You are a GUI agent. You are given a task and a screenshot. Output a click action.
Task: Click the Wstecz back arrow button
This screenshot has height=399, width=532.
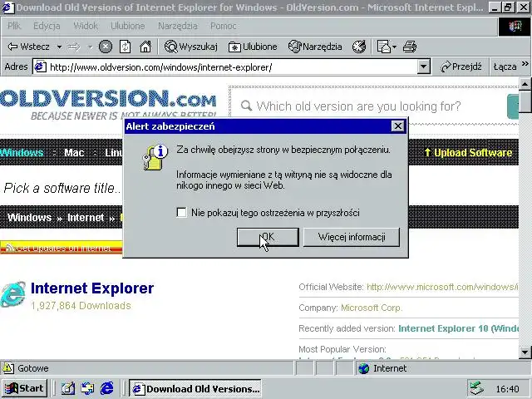pyautogui.click(x=28, y=47)
